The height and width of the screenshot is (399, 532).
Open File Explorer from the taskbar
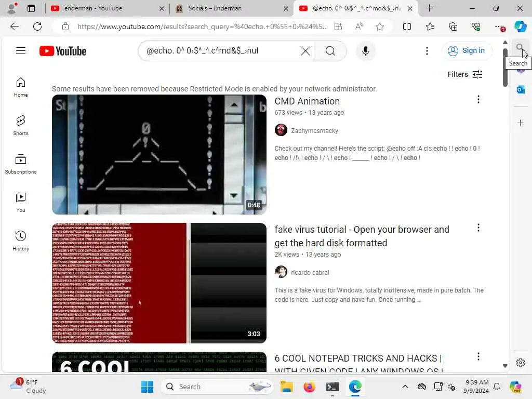286,387
